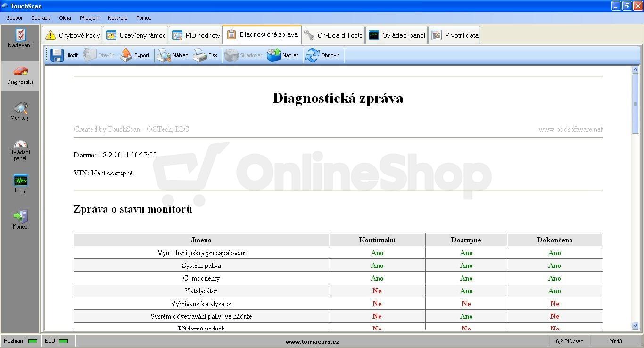
Task: Open the Soubor menu
Action: [x=15, y=18]
